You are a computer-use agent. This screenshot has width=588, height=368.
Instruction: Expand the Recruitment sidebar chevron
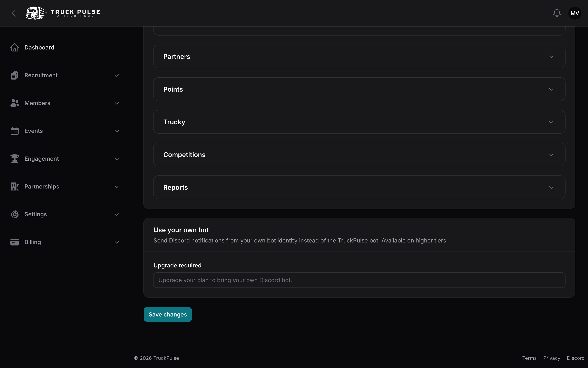tap(117, 75)
